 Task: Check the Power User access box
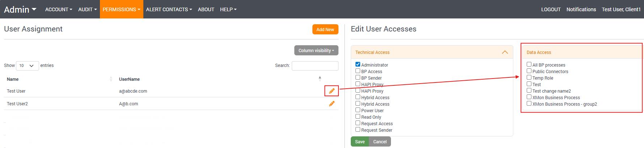(x=358, y=110)
